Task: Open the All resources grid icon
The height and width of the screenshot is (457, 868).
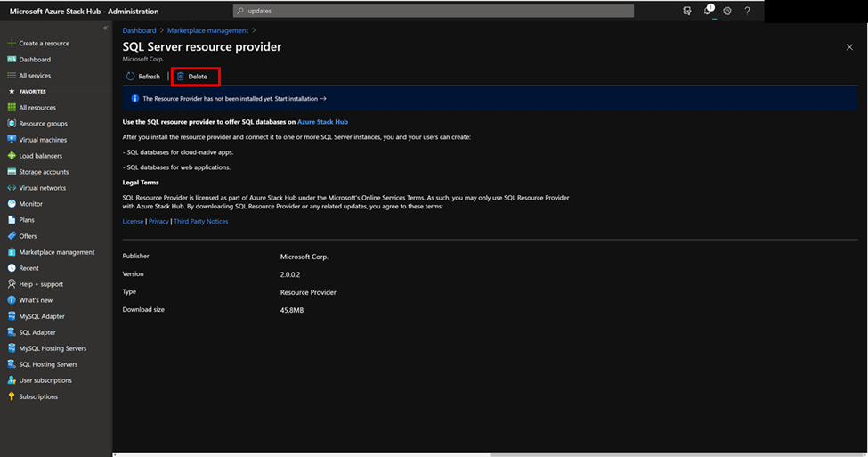Action: tap(11, 108)
